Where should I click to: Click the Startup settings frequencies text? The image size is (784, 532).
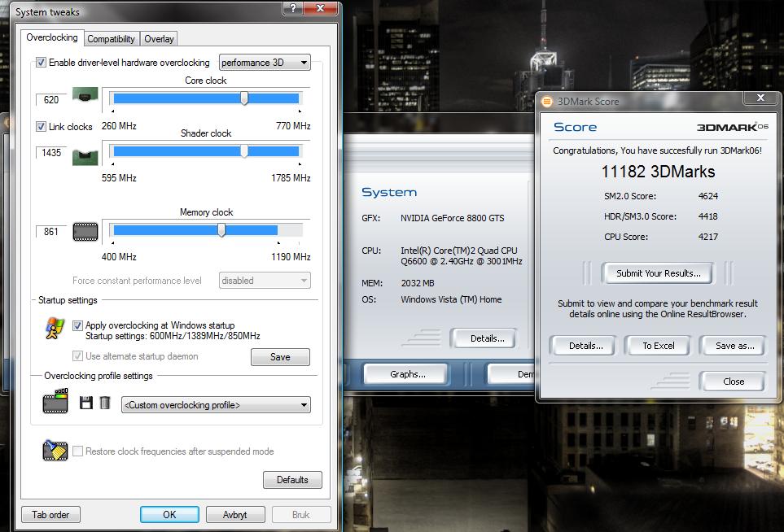pos(173,336)
